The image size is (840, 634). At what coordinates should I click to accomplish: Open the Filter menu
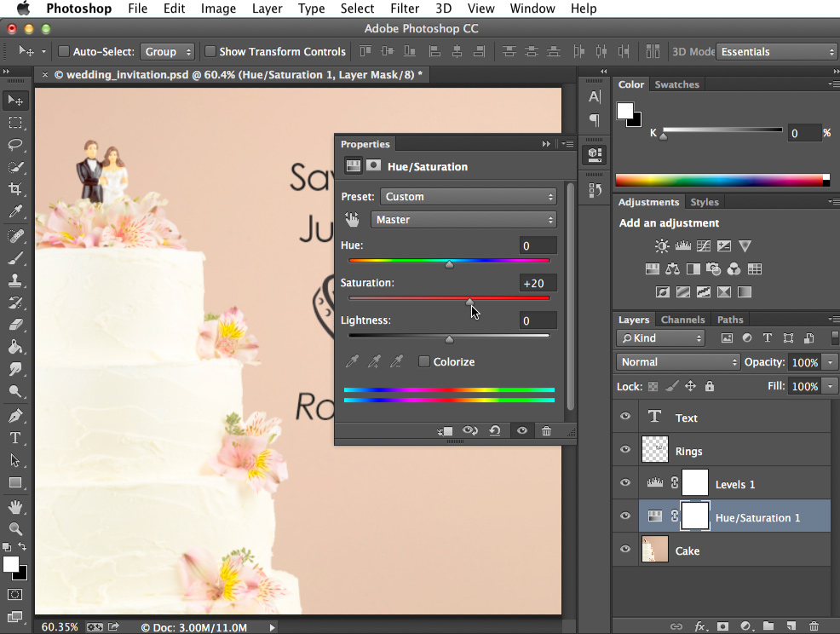pos(405,9)
